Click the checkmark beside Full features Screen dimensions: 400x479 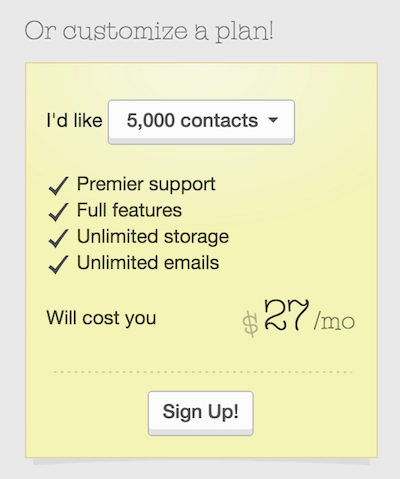coord(58,212)
